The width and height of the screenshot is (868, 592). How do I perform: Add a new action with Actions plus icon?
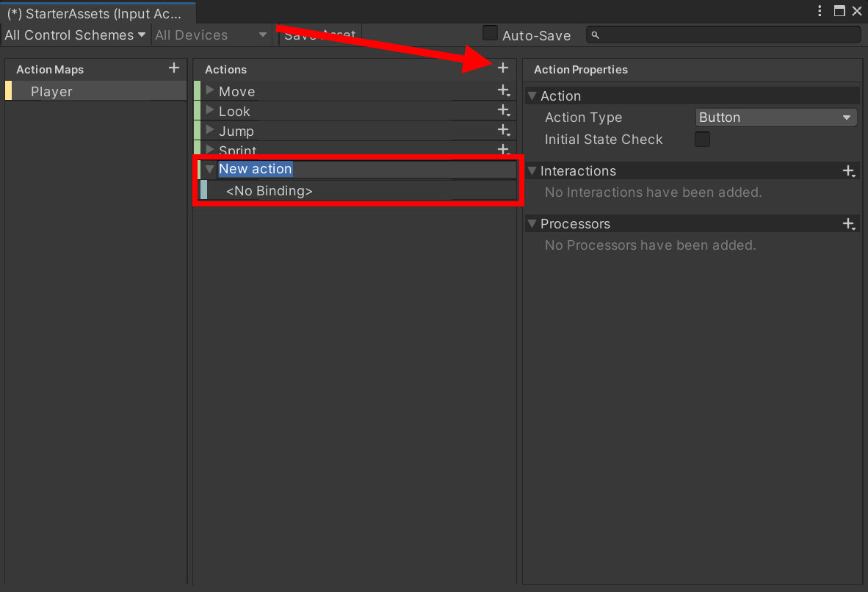click(x=502, y=68)
